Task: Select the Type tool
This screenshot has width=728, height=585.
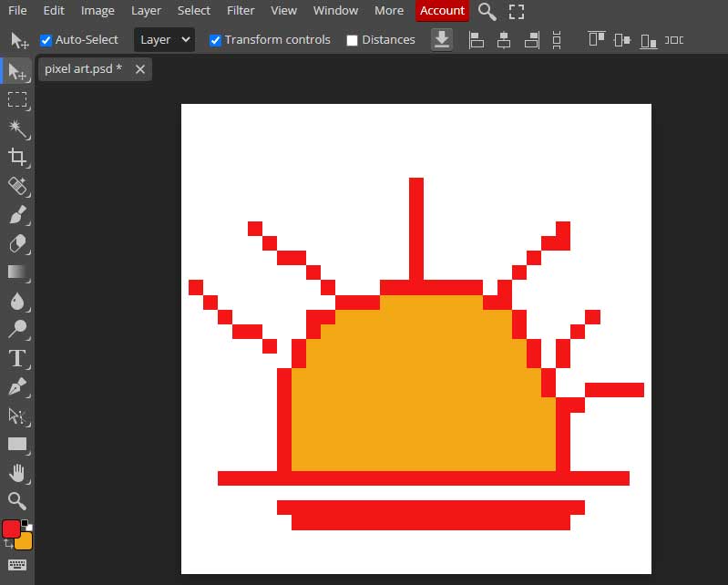Action: (x=17, y=357)
